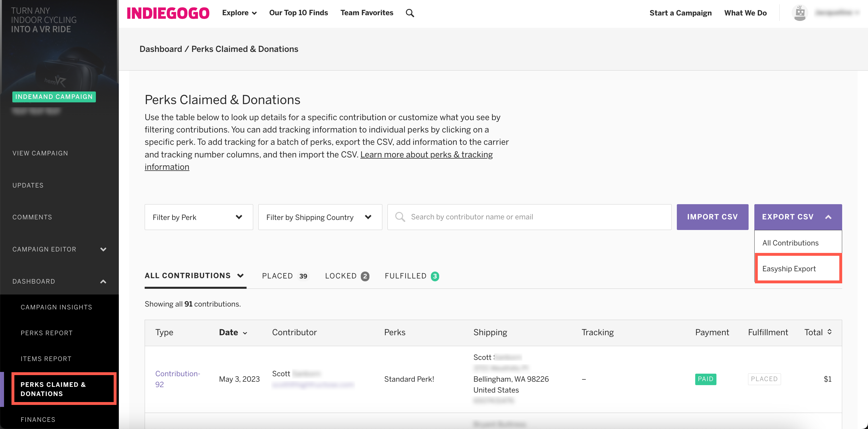The height and width of the screenshot is (429, 868).
Task: Switch to the LOCKED tab
Action: click(347, 276)
